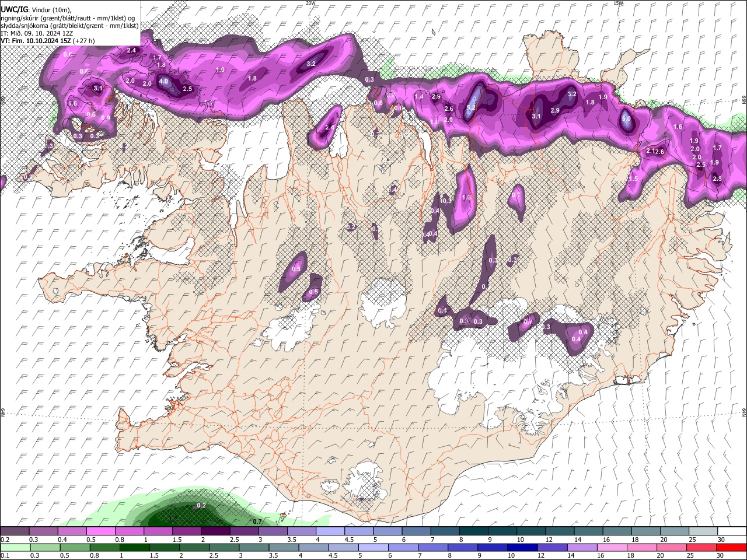Select the 'IT: Mið. 09. 10. 2024 12Z' line
This screenshot has height=560, width=747.
click(x=37, y=33)
